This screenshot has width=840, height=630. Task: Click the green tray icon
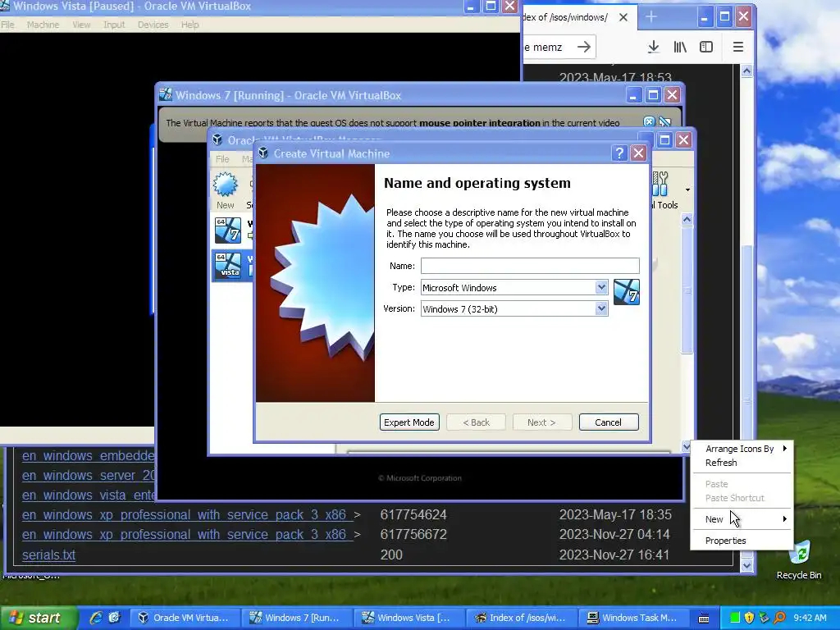[x=735, y=619]
